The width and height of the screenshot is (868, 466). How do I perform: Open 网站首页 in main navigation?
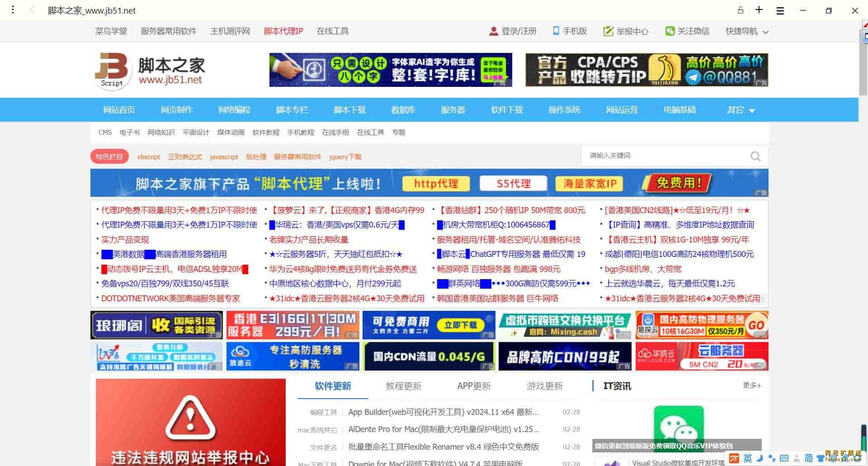119,110
